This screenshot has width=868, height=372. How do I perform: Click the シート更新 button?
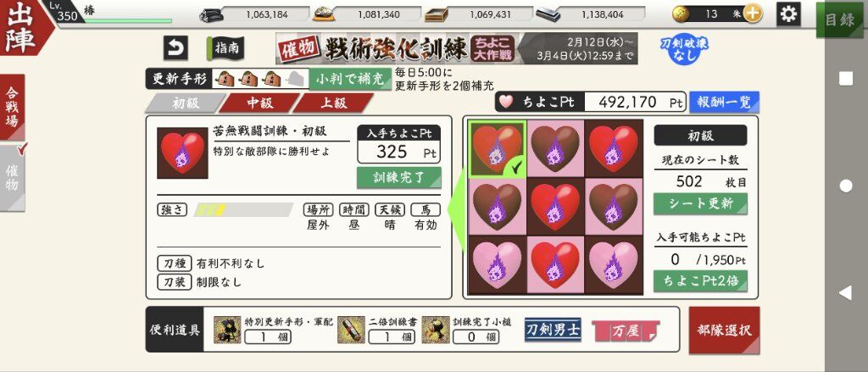[700, 203]
